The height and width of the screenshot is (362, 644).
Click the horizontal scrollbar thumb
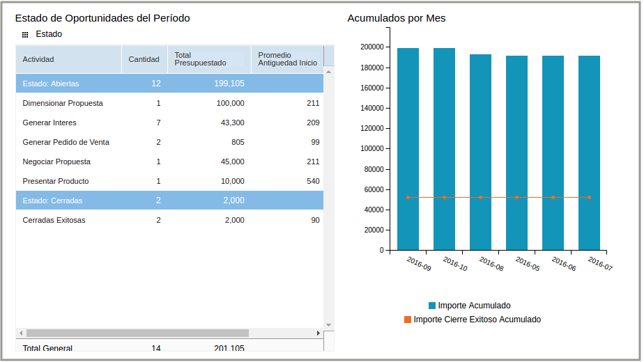click(x=137, y=333)
